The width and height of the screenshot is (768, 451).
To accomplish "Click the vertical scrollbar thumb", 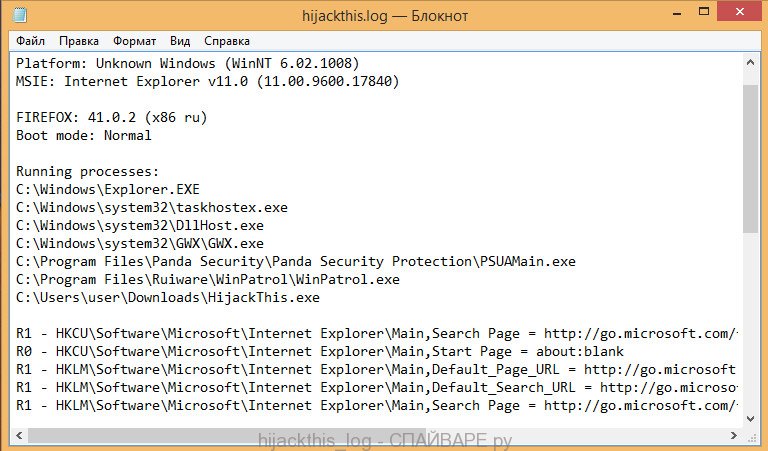I will tap(750, 159).
